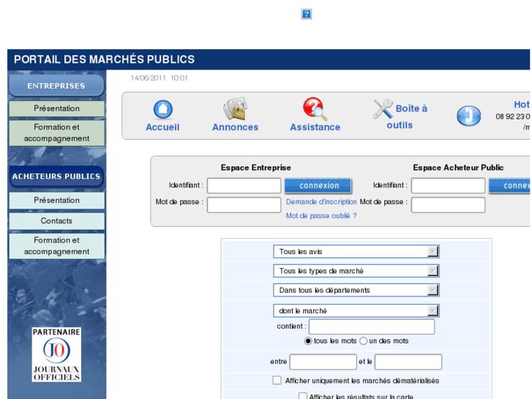The width and height of the screenshot is (532, 399).
Task: Click the Espace Acheteur Public connexion button
Action: point(509,185)
